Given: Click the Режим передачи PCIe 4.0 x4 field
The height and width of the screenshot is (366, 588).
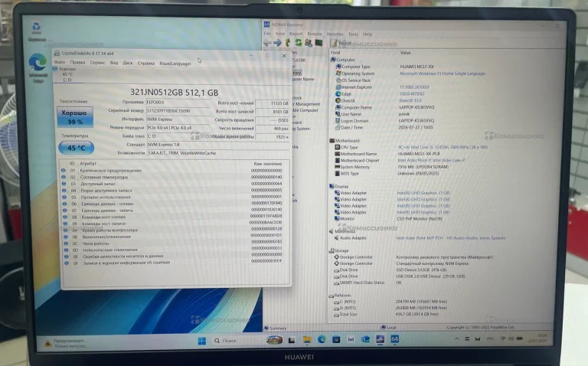Looking at the screenshot, I should (x=178, y=128).
